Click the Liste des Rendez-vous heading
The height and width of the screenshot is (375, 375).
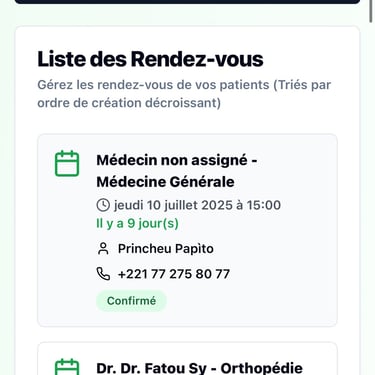(150, 59)
